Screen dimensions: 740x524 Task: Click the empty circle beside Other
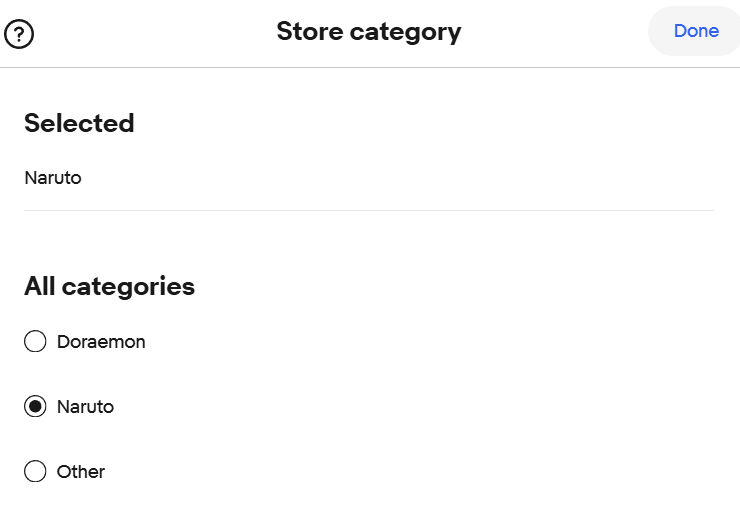coord(35,472)
